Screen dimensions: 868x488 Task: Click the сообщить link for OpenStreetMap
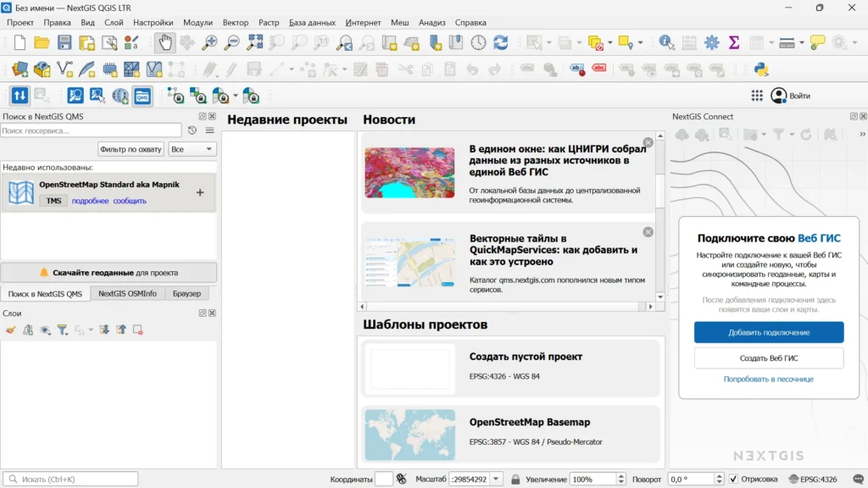click(x=130, y=201)
